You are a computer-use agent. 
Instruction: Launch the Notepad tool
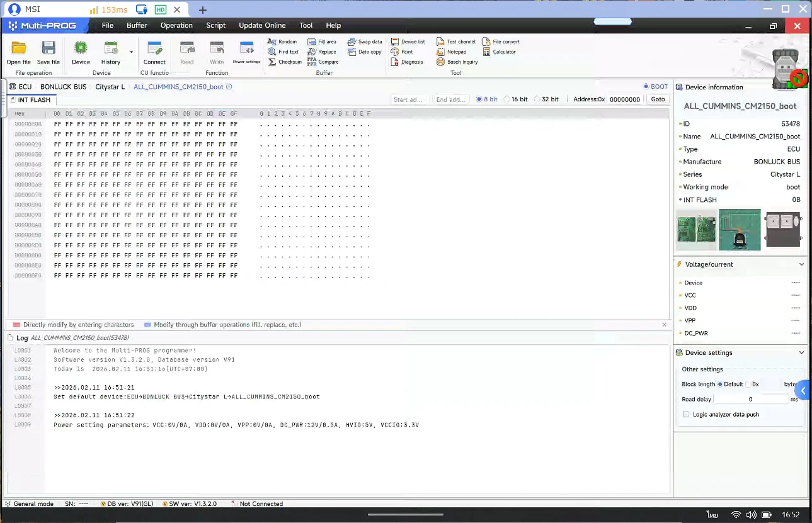452,52
